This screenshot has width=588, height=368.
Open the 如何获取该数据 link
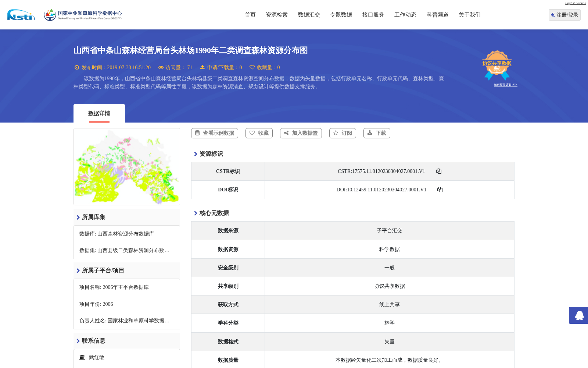pos(505,85)
